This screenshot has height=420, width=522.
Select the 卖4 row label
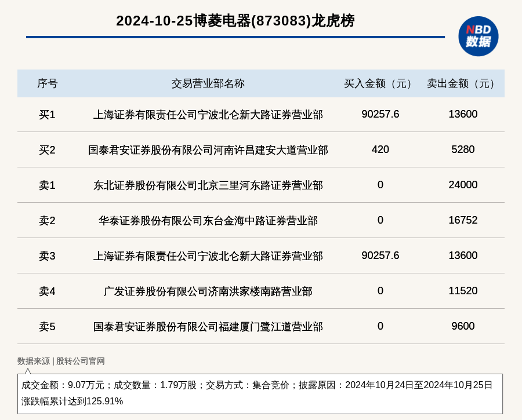click(48, 291)
